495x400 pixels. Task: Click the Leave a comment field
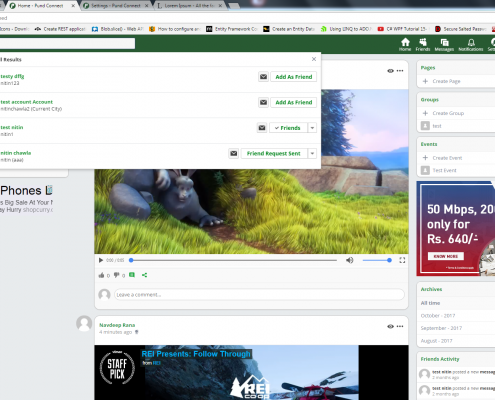coord(259,295)
